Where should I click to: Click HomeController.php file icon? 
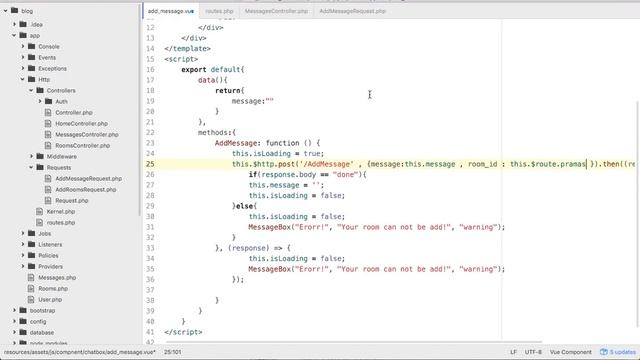[48, 123]
